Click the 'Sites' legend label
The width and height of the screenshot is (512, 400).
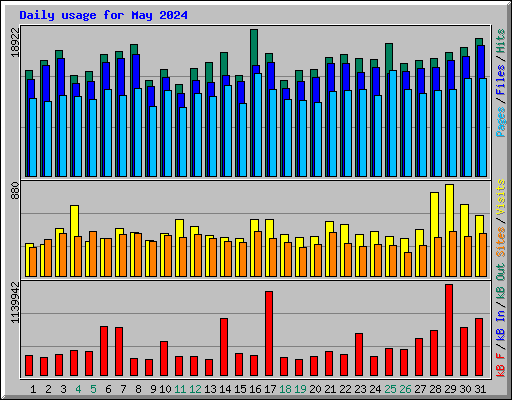pyautogui.click(x=501, y=242)
